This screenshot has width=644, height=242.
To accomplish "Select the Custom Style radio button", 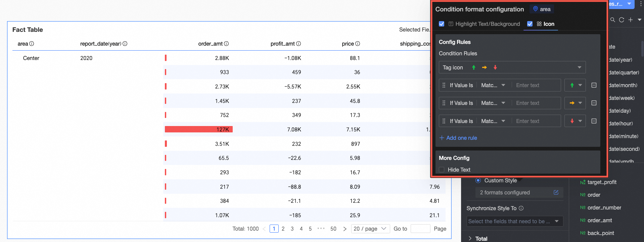I will click(x=478, y=180).
